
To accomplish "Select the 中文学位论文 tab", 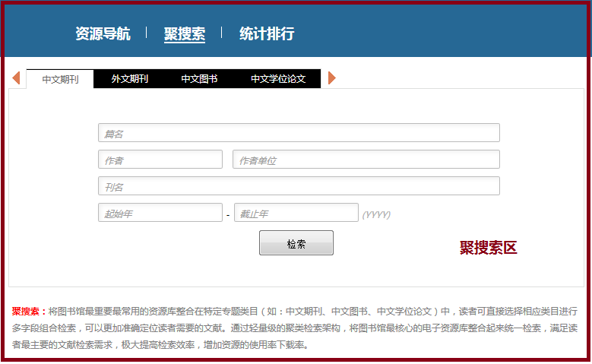I will pyautogui.click(x=278, y=79).
